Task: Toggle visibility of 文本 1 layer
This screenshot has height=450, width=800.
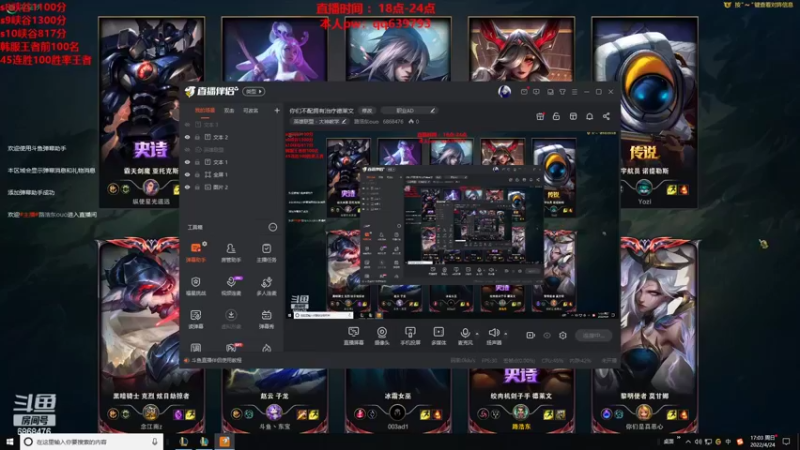Action: pos(187,162)
